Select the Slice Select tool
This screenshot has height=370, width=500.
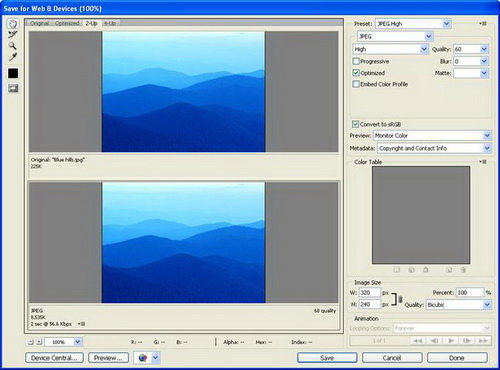point(13,34)
